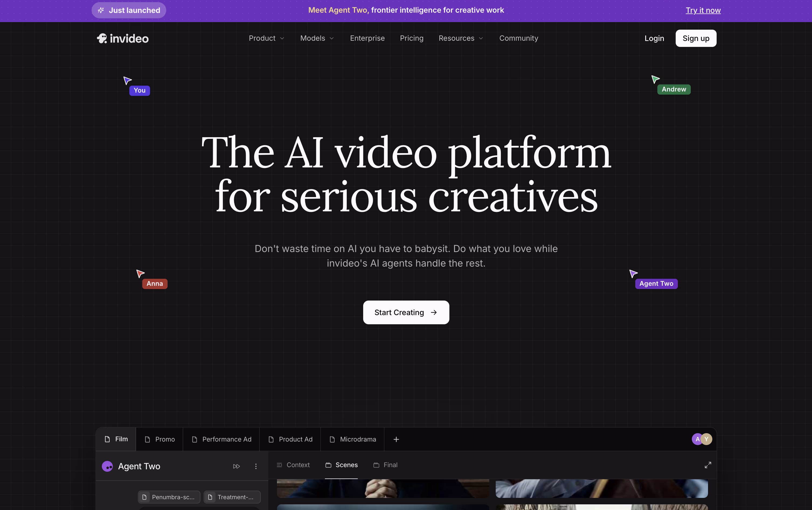This screenshot has width=812, height=510.
Task: Open the Penumbra-sc... file chip
Action: (x=169, y=497)
